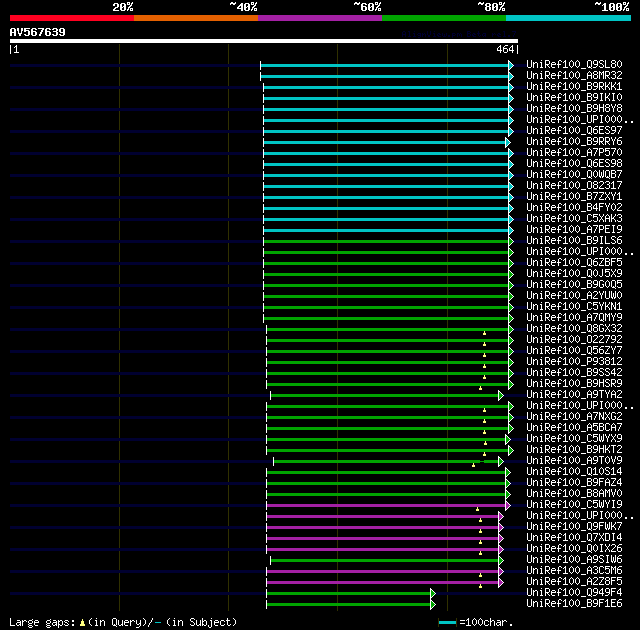Select hit label UniRef100_Q6ES97
640x630 pixels.
click(x=574, y=131)
